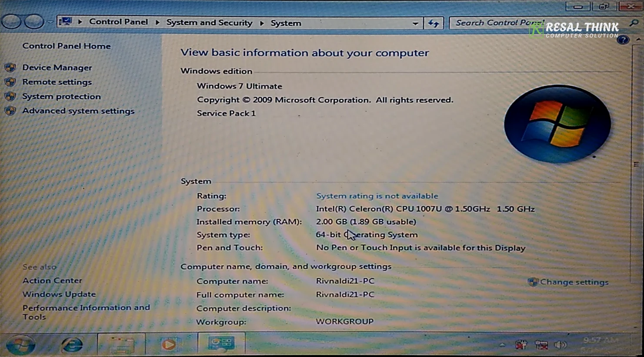Image resolution: width=644 pixels, height=357 pixels.
Task: Select the Control Panel breadcrumb
Action: coord(118,22)
